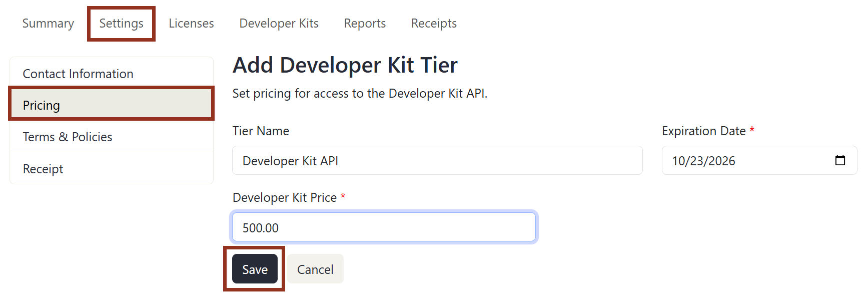Click the Add Developer Kit Tier heading
Viewport: 868px width, 304px height.
click(x=344, y=65)
